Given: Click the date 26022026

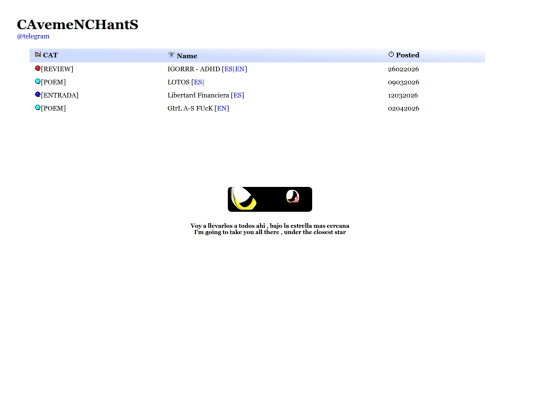Looking at the screenshot, I should click(x=403, y=69).
